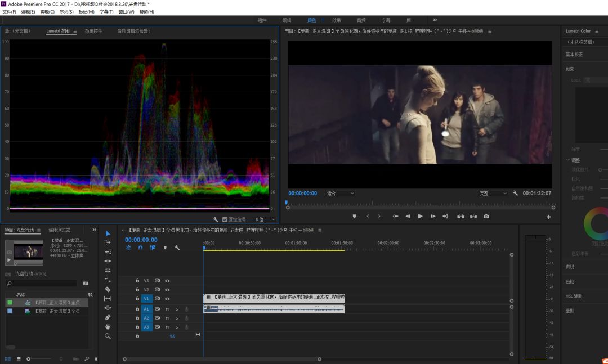The height and width of the screenshot is (364, 608).
Task: Create new bin in project panel
Action: tap(86, 284)
